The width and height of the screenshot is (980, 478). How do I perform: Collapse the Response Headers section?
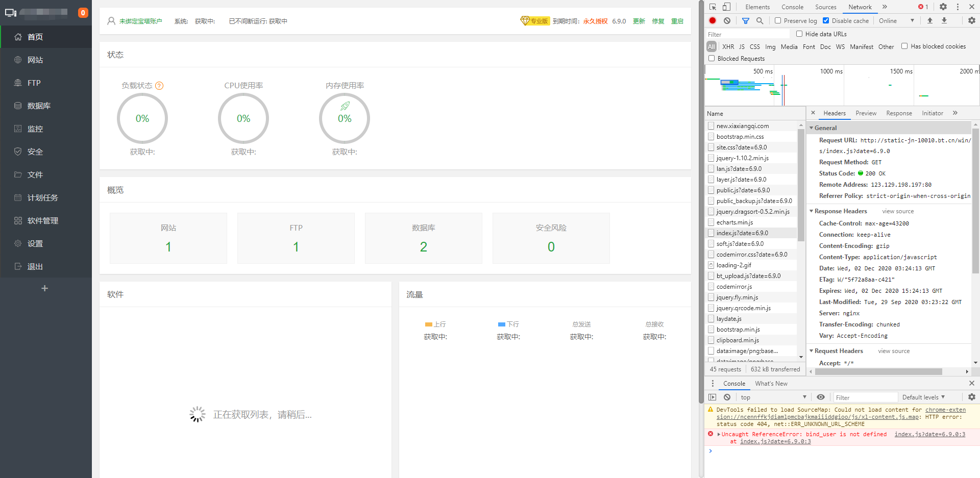[812, 211]
